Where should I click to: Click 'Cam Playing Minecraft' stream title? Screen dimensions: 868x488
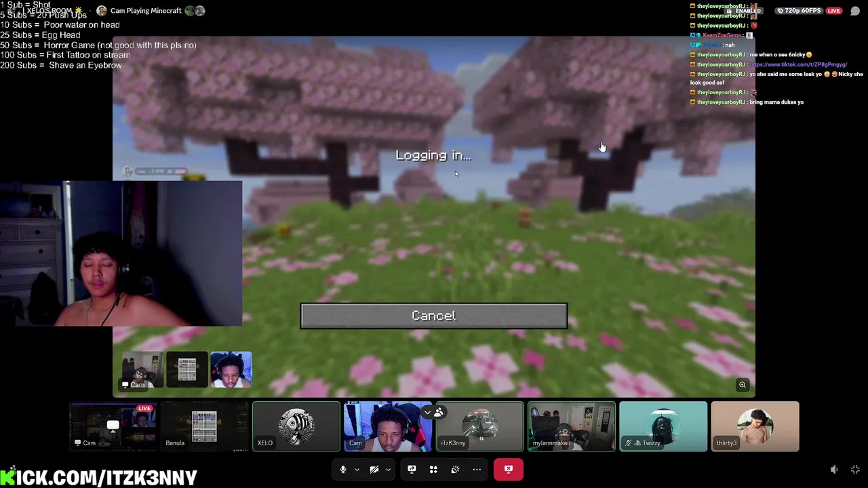click(x=146, y=11)
